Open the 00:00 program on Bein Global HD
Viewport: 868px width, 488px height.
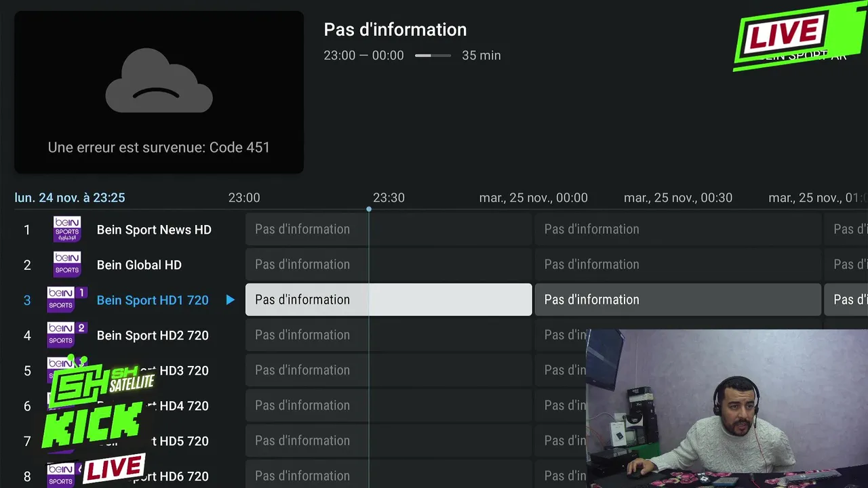click(678, 264)
